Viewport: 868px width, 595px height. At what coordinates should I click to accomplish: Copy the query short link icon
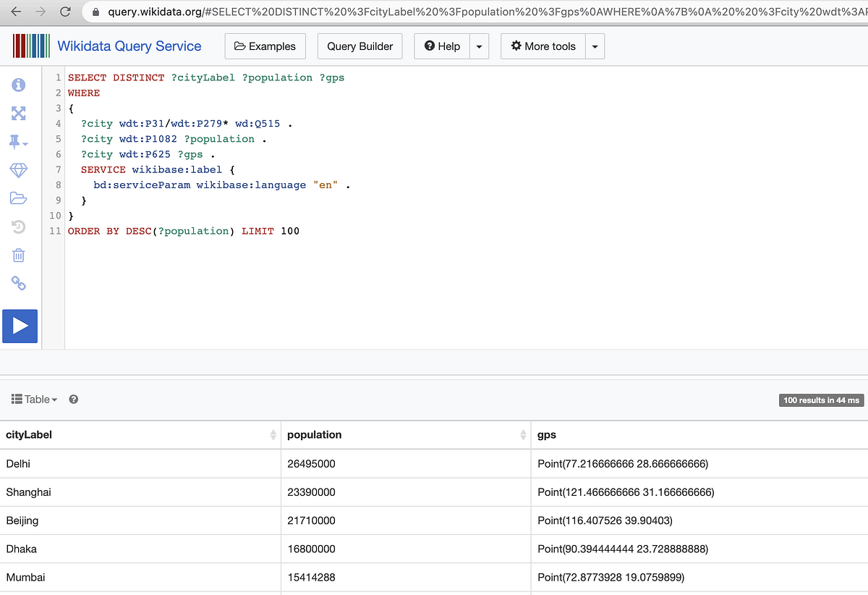18,283
